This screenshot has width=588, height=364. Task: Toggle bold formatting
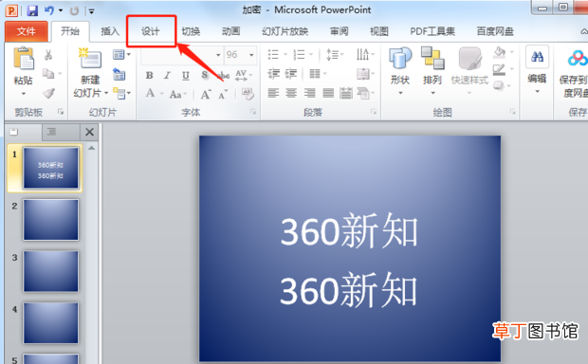149,75
